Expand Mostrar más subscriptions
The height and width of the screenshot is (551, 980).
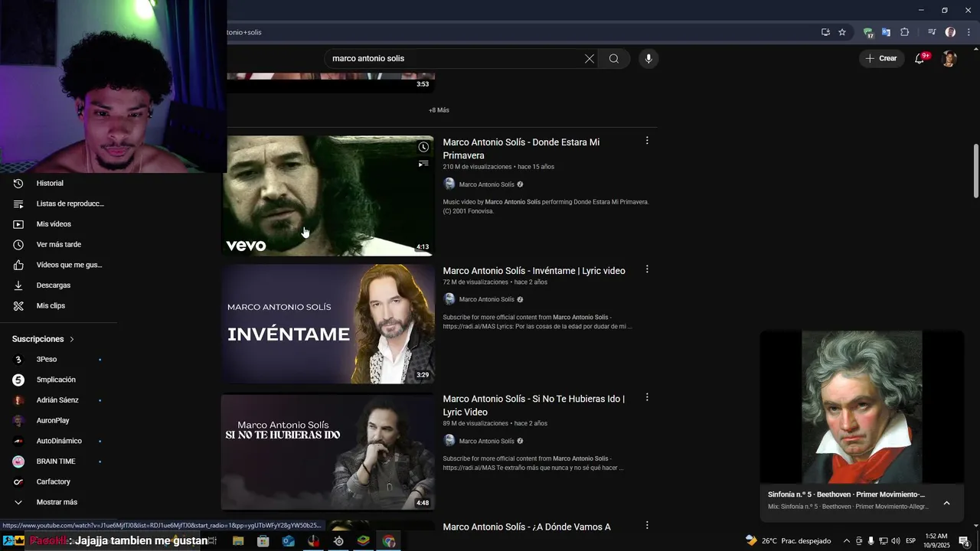(58, 502)
